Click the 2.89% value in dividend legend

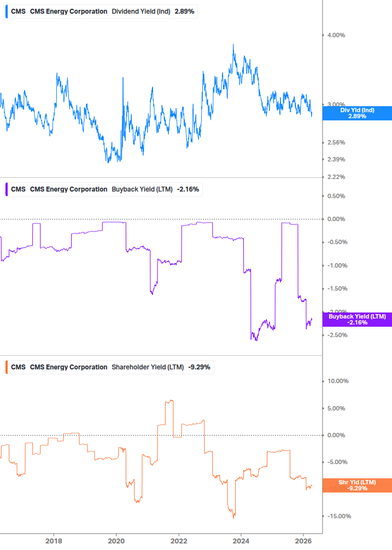pyautogui.click(x=184, y=11)
